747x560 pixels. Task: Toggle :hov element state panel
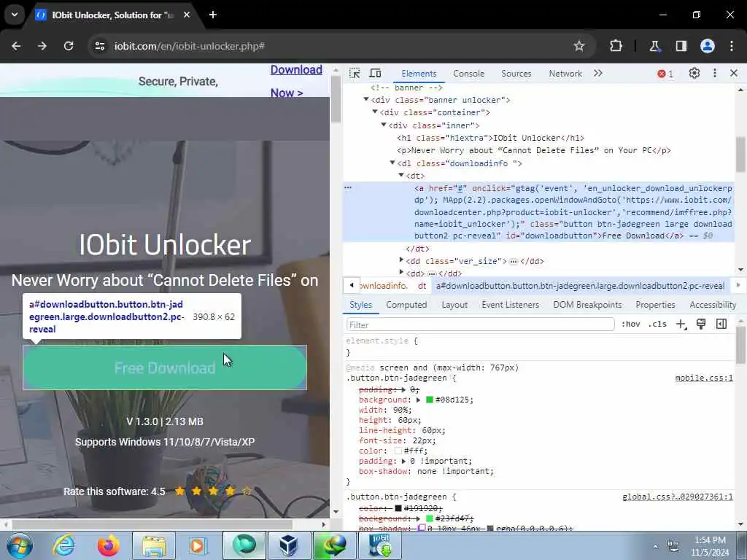[x=631, y=324]
